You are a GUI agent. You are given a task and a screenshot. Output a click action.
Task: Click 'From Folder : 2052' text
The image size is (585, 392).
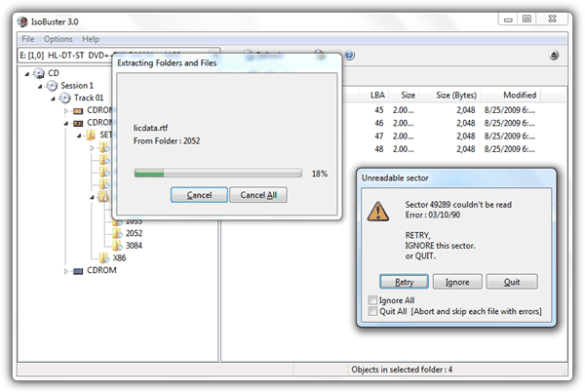[167, 141]
